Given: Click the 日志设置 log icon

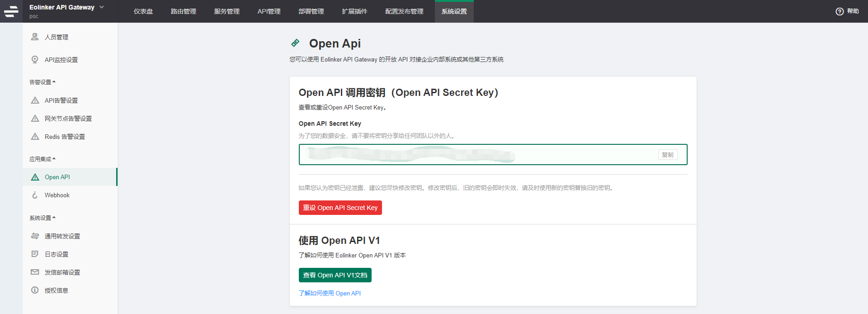Looking at the screenshot, I should (x=35, y=254).
